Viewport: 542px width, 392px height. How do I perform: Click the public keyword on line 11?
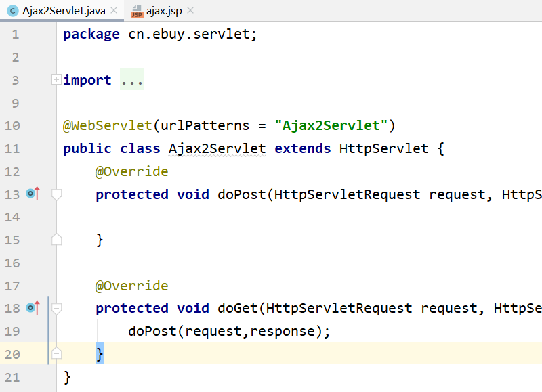point(87,149)
